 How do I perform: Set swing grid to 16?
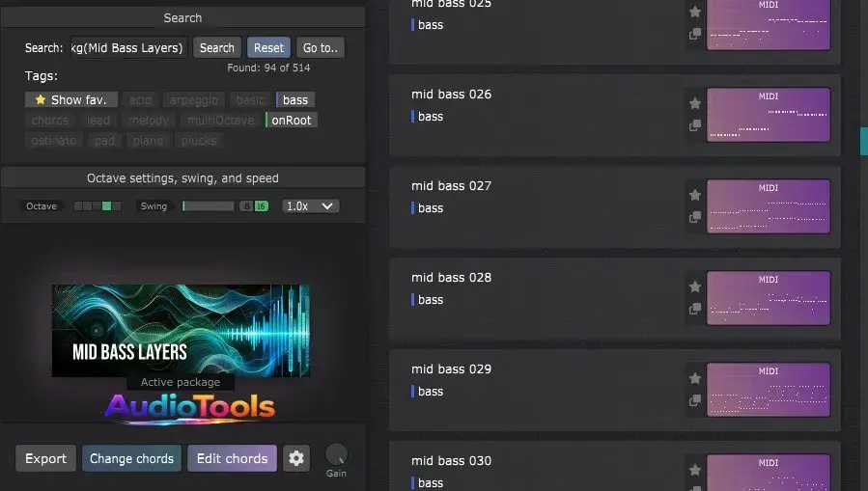click(x=262, y=206)
